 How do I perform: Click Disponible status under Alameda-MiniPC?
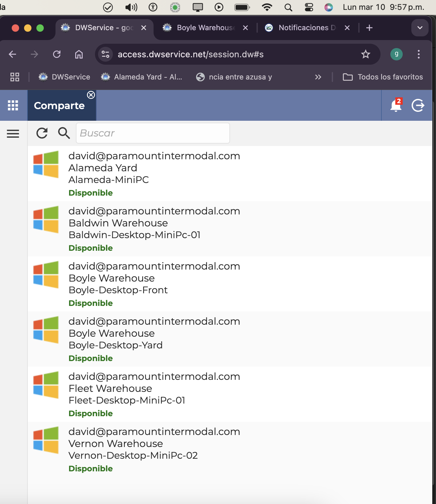point(91,193)
